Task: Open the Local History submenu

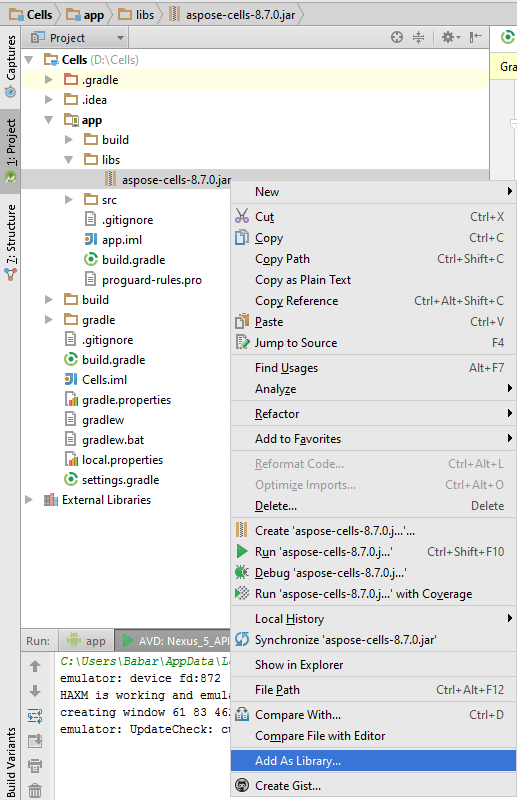Action: pyautogui.click(x=373, y=618)
